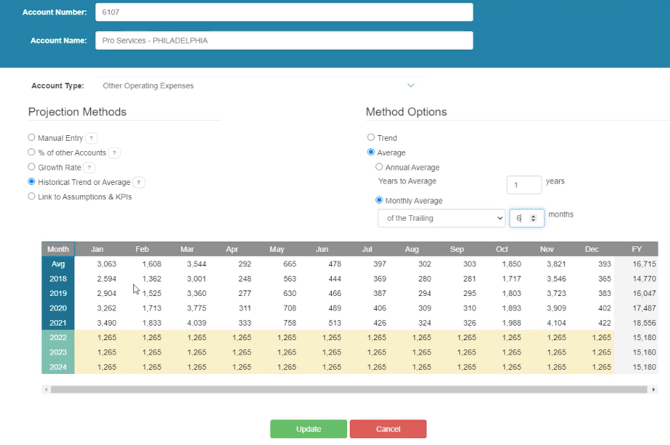Click into the Account Name field
The width and height of the screenshot is (670, 445).
click(284, 41)
